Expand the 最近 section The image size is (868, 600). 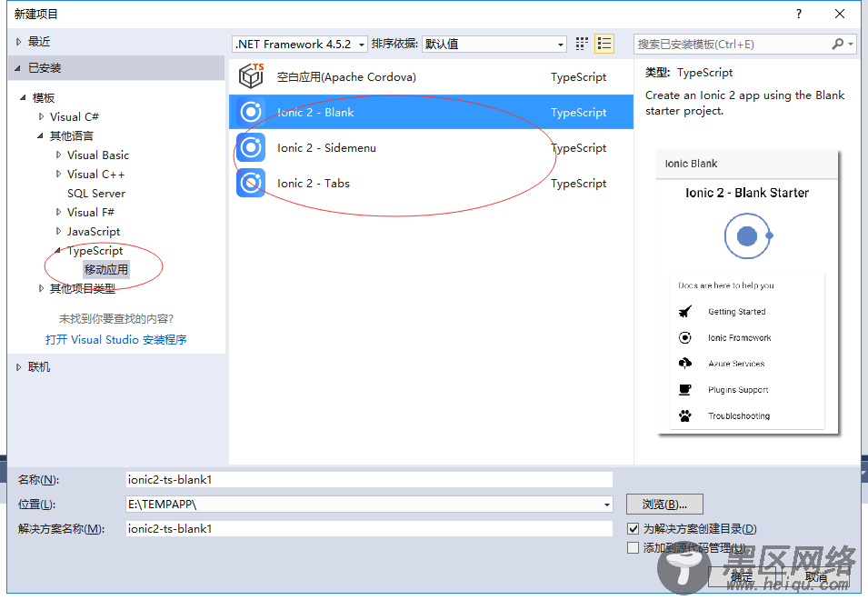tap(18, 42)
